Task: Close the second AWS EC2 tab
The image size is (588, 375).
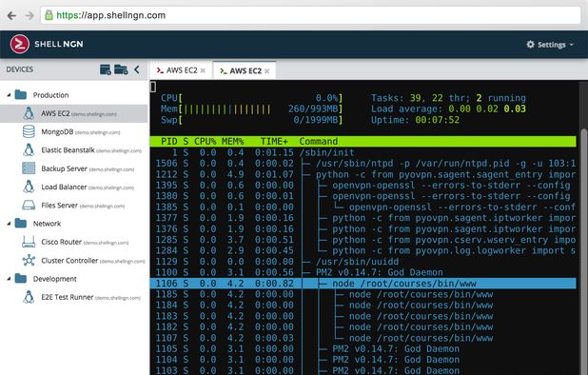Action: coord(267,71)
